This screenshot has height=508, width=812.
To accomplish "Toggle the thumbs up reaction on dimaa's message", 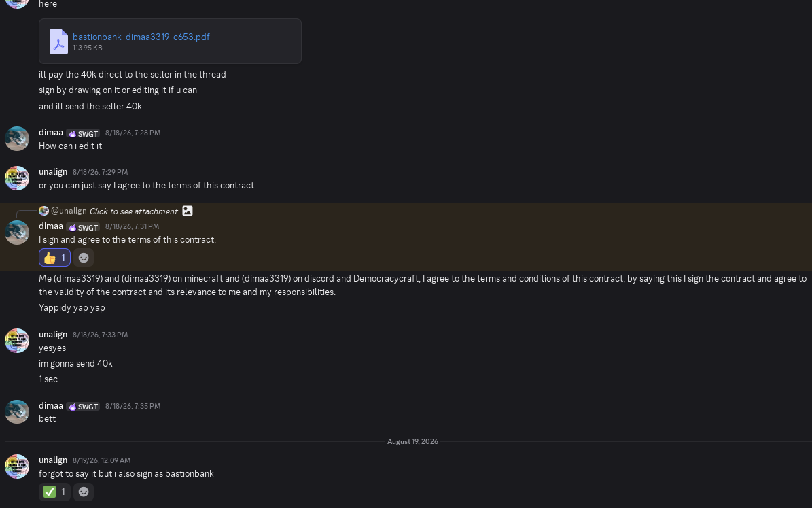I will 54,258.
